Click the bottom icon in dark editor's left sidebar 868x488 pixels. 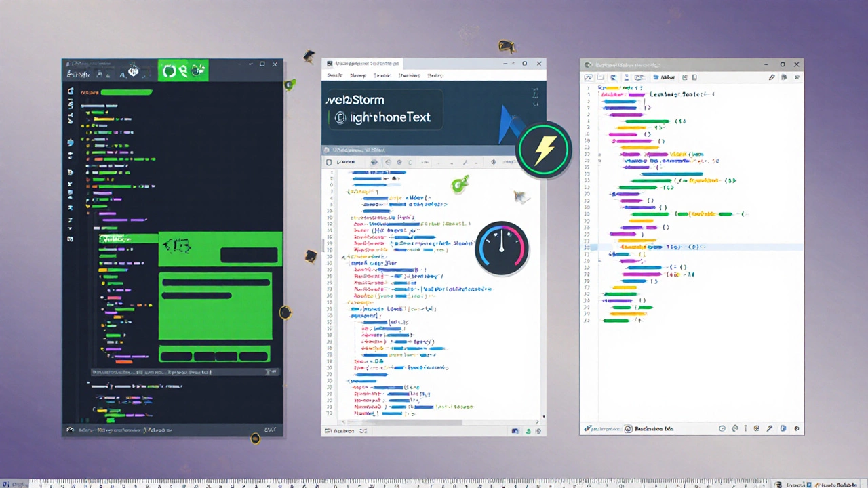[71, 239]
